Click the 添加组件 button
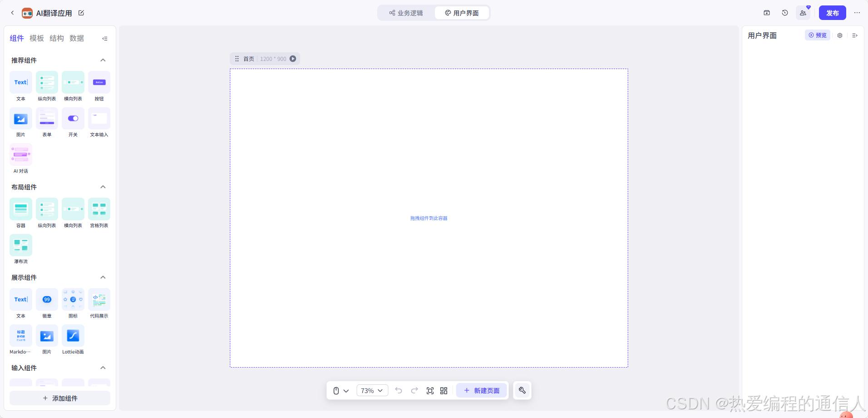 [60, 398]
